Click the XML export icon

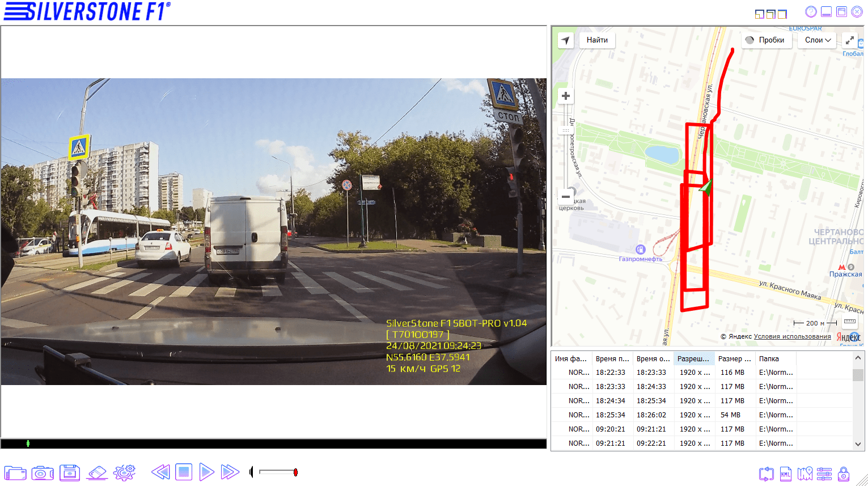click(785, 474)
